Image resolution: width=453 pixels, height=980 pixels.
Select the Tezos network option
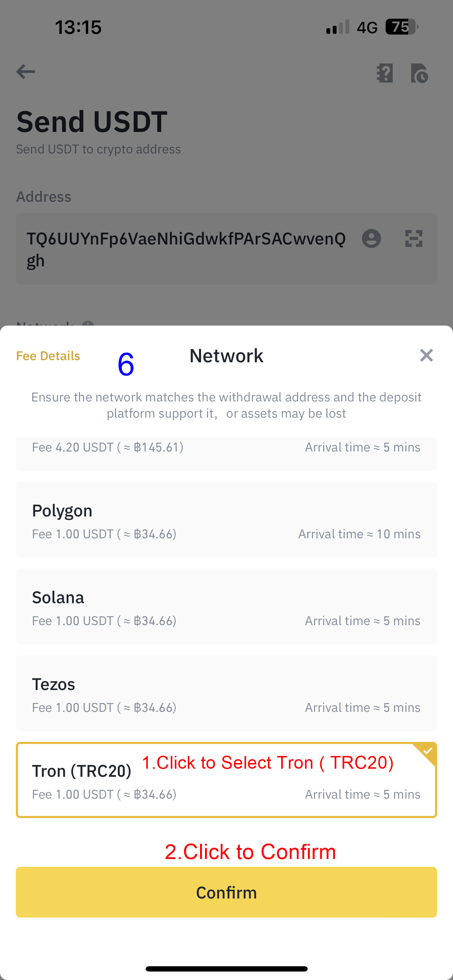click(x=226, y=693)
